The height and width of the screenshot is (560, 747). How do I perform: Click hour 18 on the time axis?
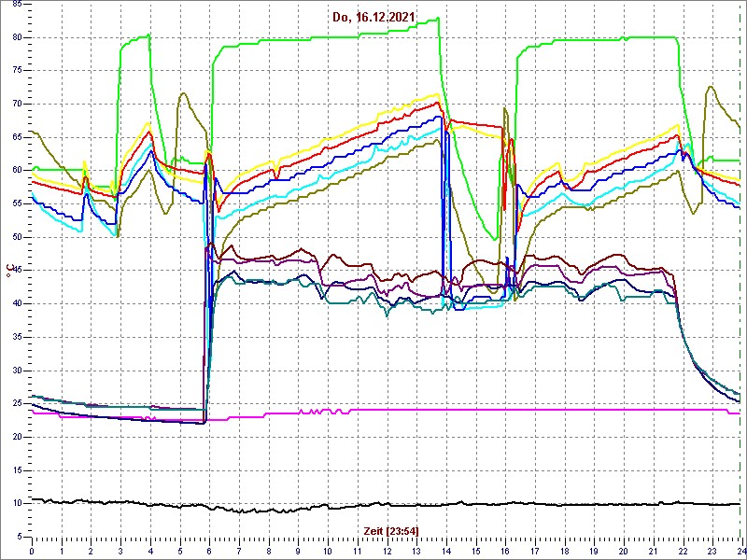[564, 552]
